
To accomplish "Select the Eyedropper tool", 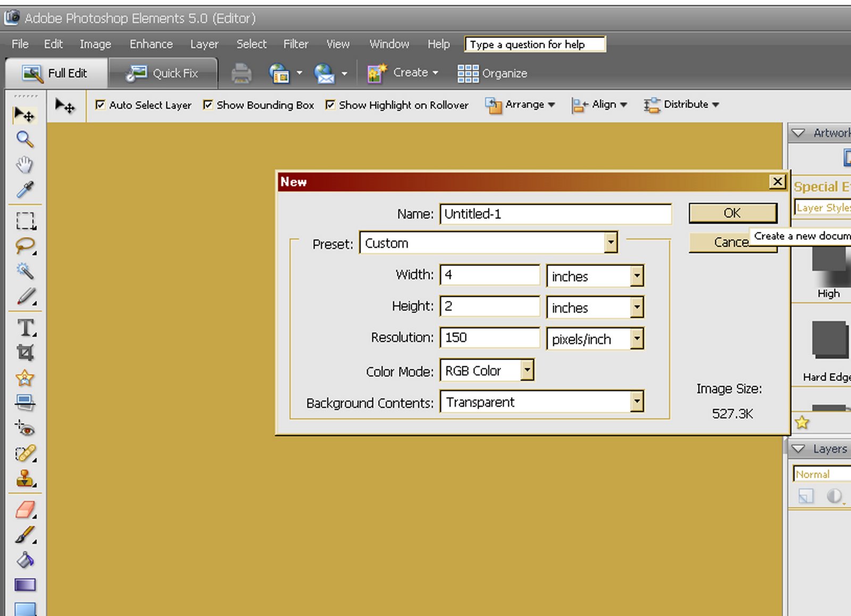I will 24,189.
